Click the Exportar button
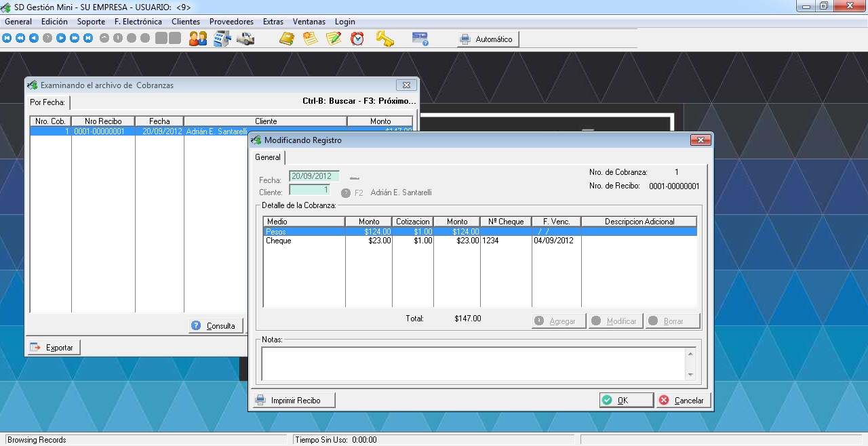This screenshot has width=868, height=446. pos(54,348)
